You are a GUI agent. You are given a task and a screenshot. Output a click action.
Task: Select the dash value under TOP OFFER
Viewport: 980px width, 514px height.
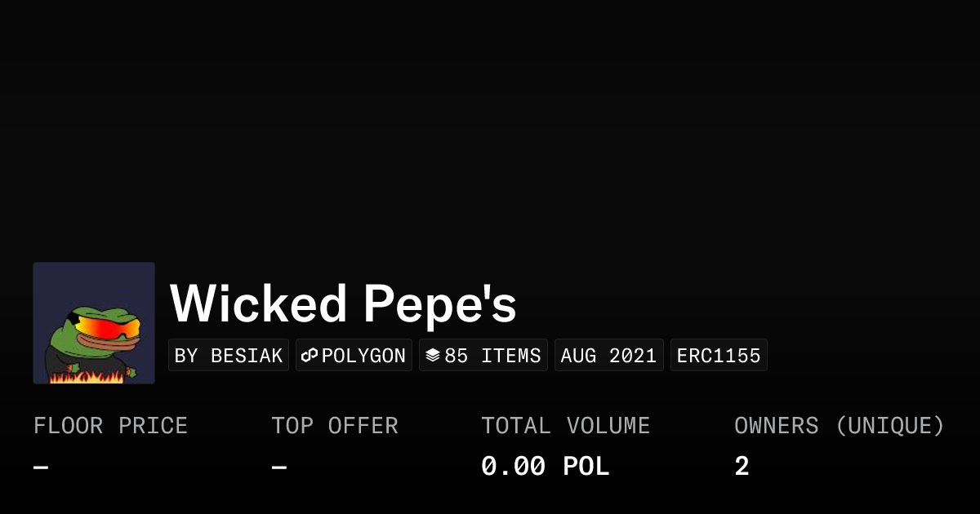point(279,467)
